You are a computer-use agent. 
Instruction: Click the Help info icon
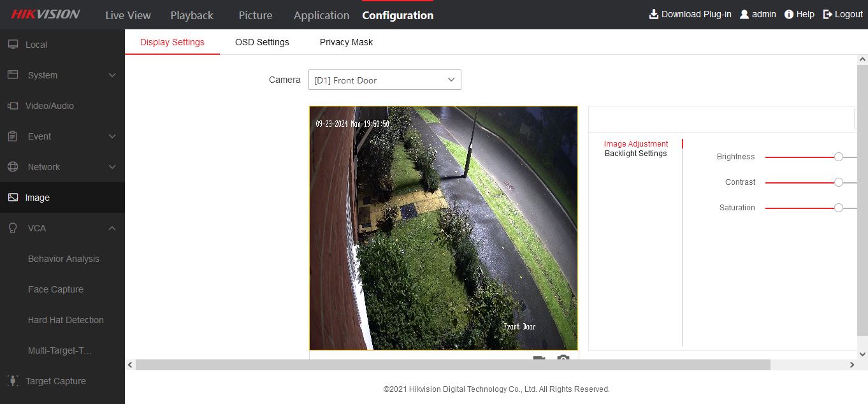click(x=789, y=14)
